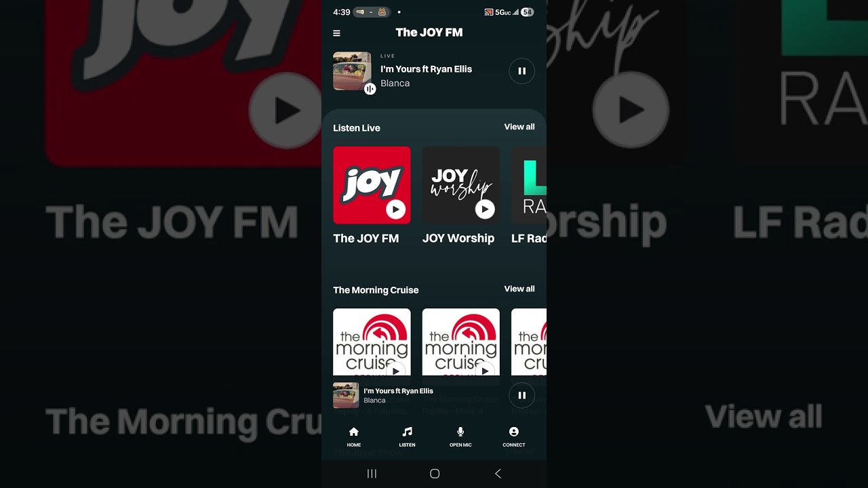Open mini player album artwork
This screenshot has height=488, width=868.
click(346, 395)
